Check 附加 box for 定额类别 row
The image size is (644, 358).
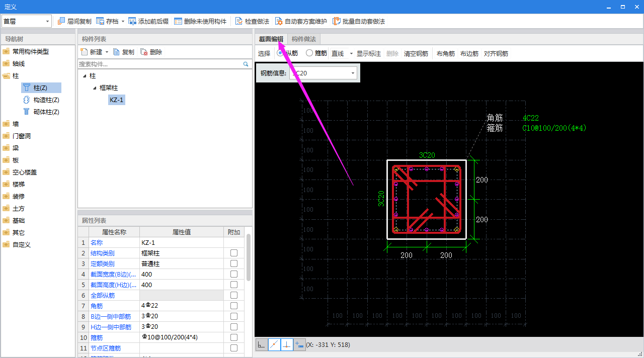tap(234, 263)
